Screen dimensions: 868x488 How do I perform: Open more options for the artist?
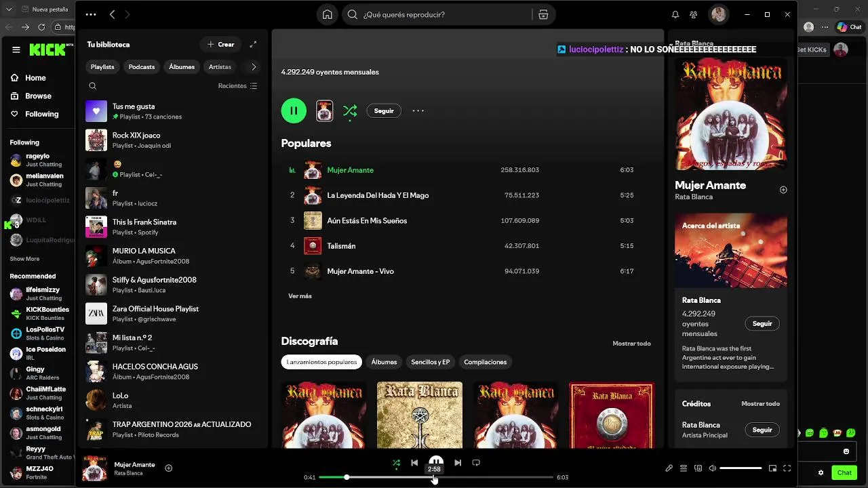pos(418,110)
